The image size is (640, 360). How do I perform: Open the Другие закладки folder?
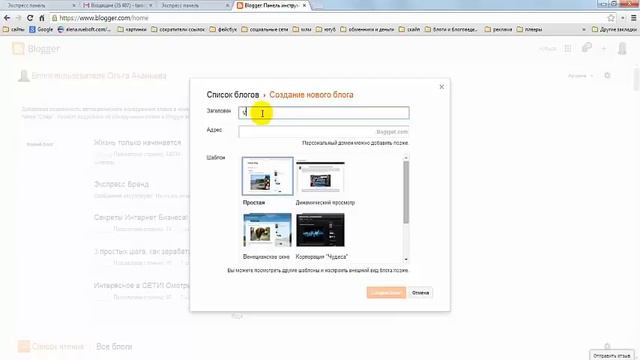click(x=614, y=29)
